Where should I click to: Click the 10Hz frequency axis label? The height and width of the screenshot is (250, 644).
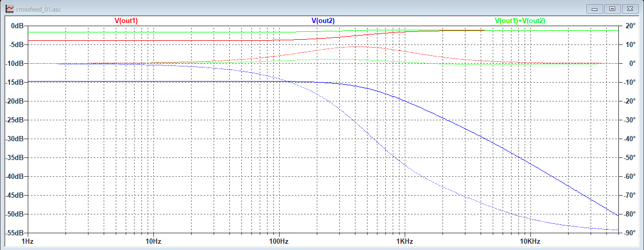pyautogui.click(x=153, y=242)
